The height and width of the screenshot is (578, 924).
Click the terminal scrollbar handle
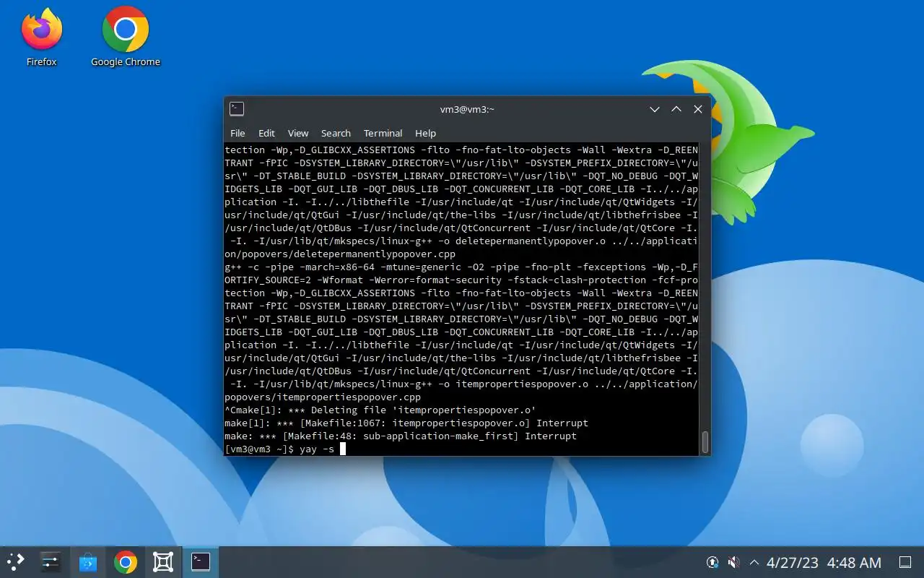pyautogui.click(x=705, y=441)
